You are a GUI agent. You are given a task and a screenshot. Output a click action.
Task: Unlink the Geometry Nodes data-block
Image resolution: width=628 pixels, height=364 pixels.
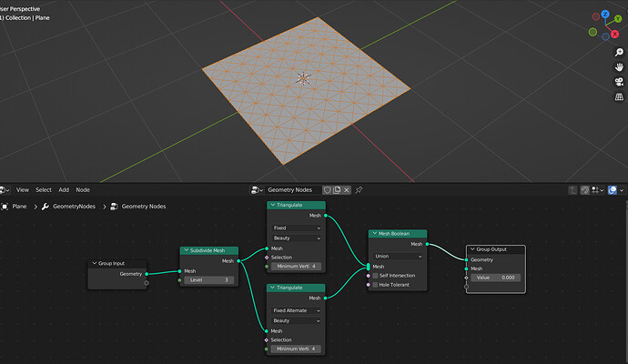click(347, 190)
